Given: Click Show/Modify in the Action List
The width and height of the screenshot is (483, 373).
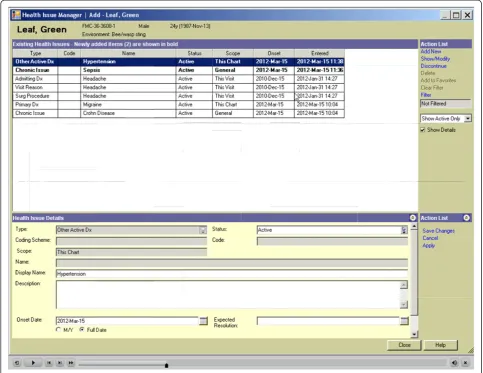Looking at the screenshot, I should (x=435, y=59).
